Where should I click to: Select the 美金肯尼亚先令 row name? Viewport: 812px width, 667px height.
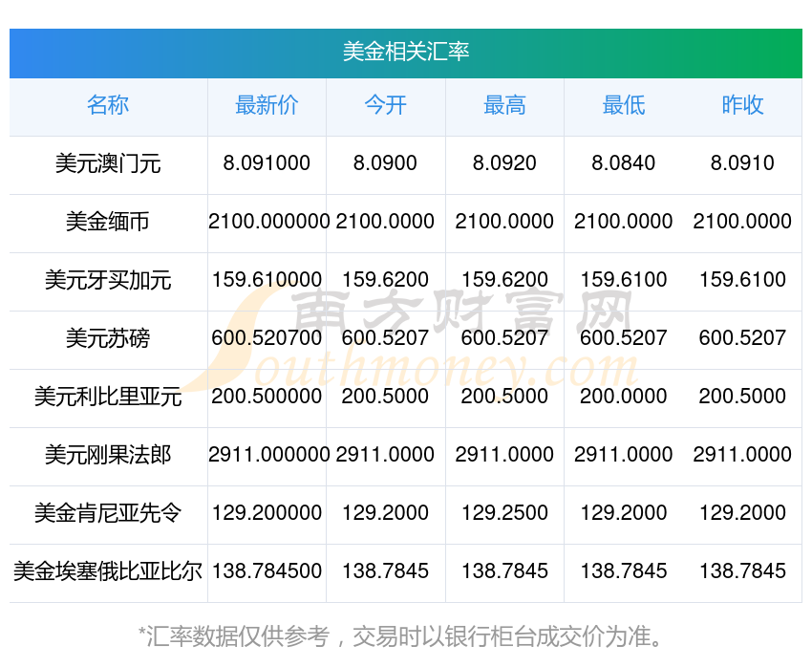pyautogui.click(x=108, y=513)
